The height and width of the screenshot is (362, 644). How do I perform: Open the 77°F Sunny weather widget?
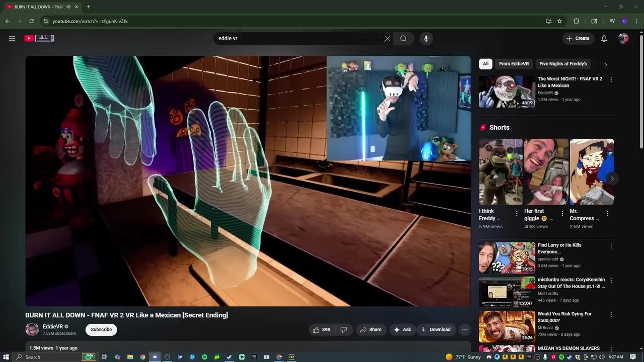[463, 357]
